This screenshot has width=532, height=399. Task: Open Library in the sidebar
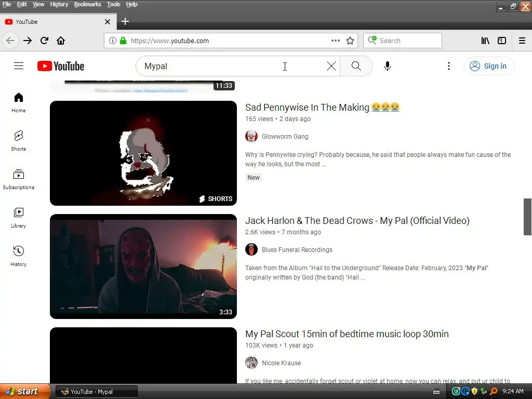click(19, 218)
